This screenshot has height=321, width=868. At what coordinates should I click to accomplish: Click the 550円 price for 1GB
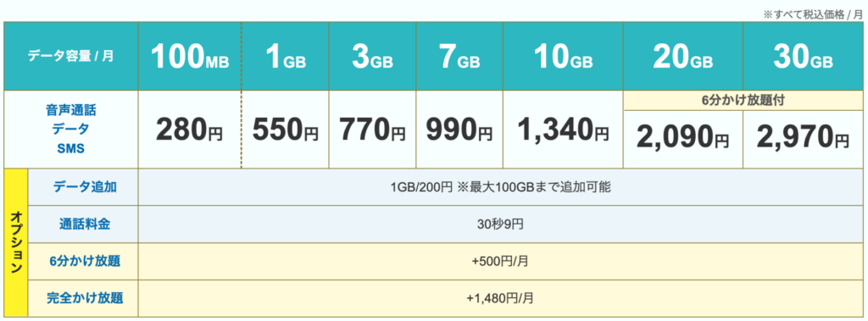286,130
